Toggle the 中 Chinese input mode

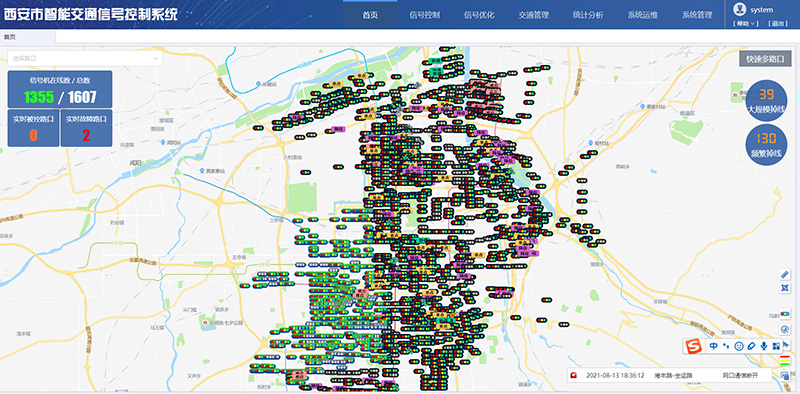pos(713,346)
